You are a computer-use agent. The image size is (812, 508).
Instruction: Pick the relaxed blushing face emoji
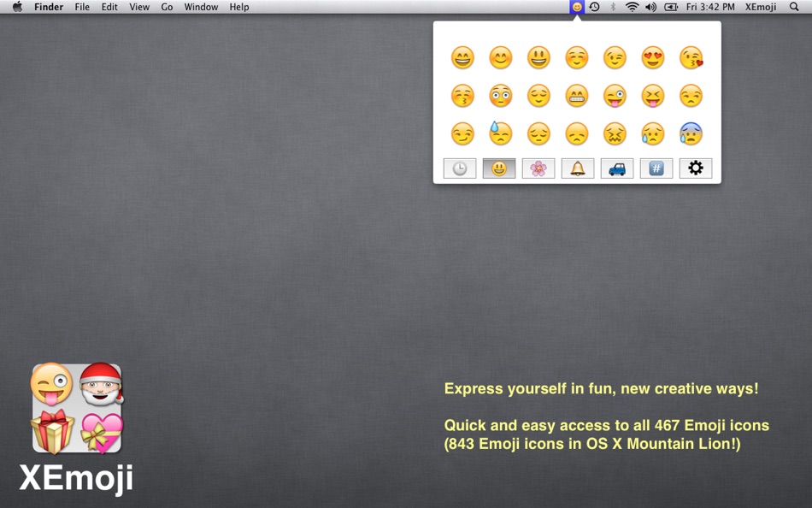click(577, 57)
